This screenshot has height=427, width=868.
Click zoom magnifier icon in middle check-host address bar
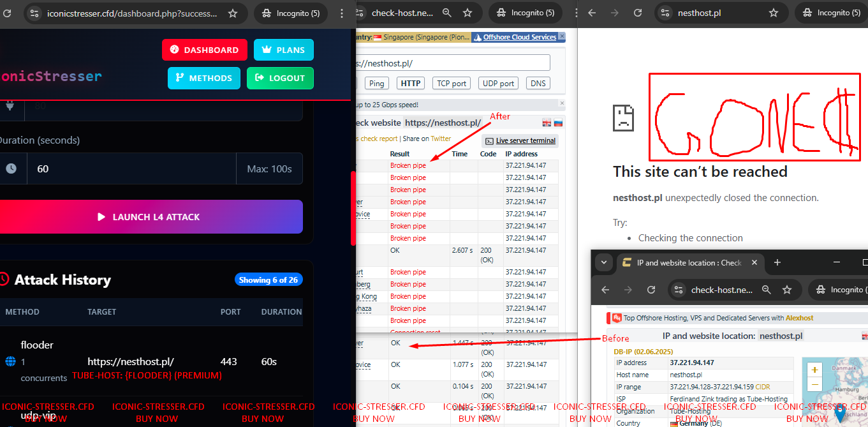[447, 13]
